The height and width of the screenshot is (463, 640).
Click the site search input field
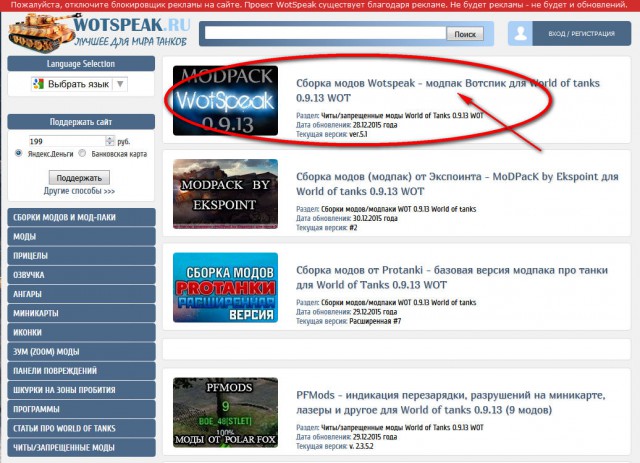pyautogui.click(x=325, y=33)
